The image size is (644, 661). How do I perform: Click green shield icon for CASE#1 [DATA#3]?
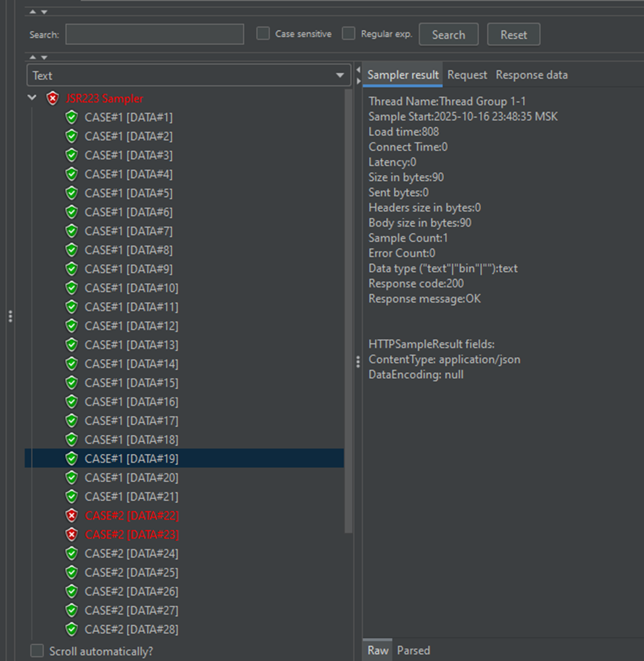(71, 155)
